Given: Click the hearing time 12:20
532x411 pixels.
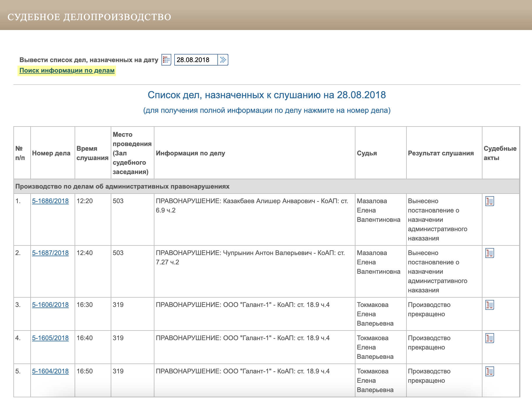Looking at the screenshot, I should pyautogui.click(x=84, y=201).
